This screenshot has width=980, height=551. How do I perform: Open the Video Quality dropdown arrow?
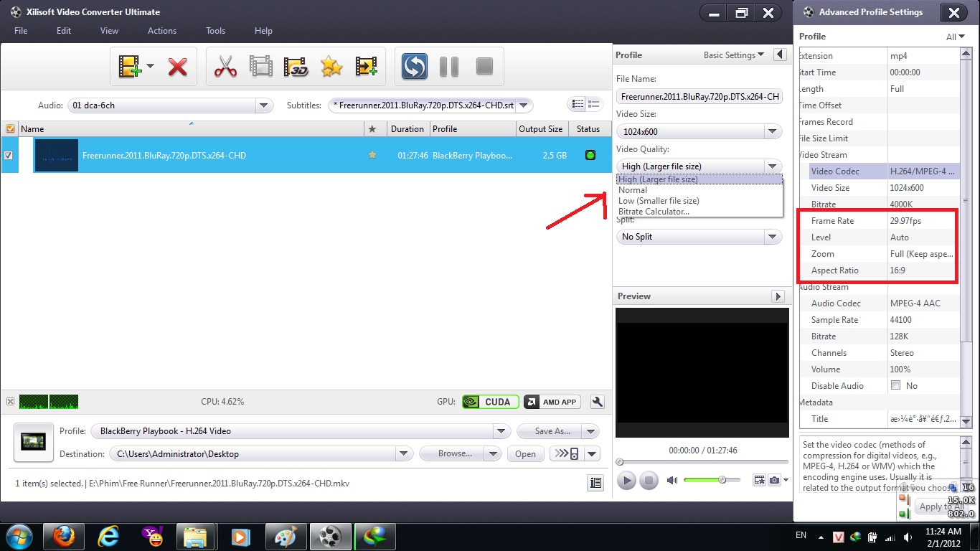pos(773,166)
